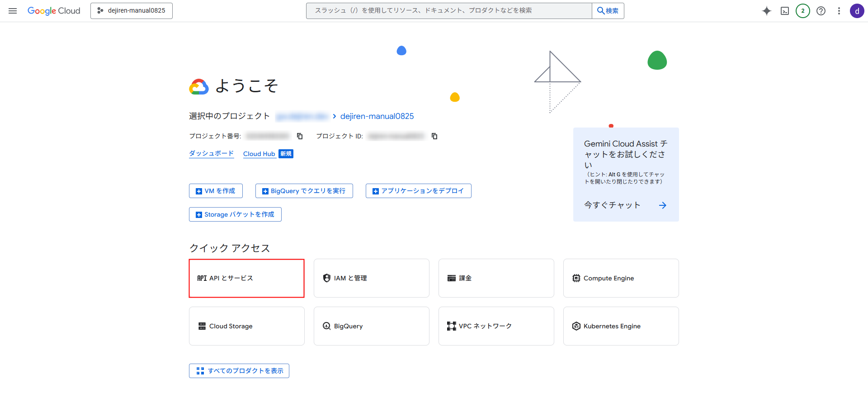The width and height of the screenshot is (868, 412).
Task: Copy the project number to clipboard
Action: pos(300,136)
